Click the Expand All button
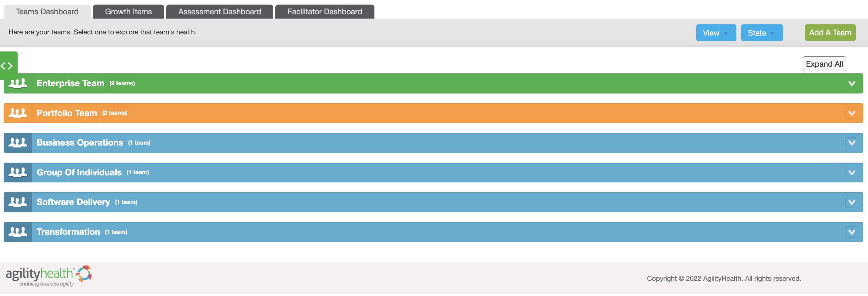 824,64
